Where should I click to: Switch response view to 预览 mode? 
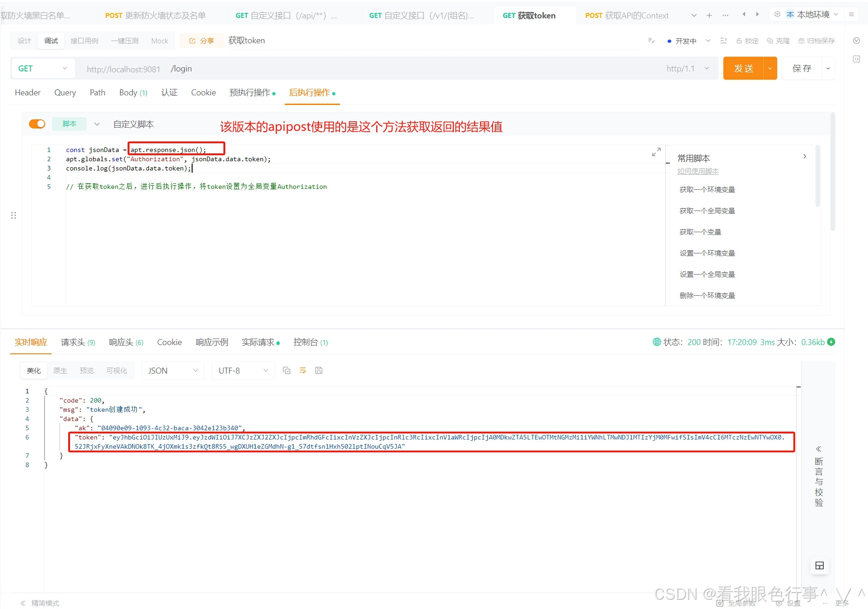coord(87,370)
